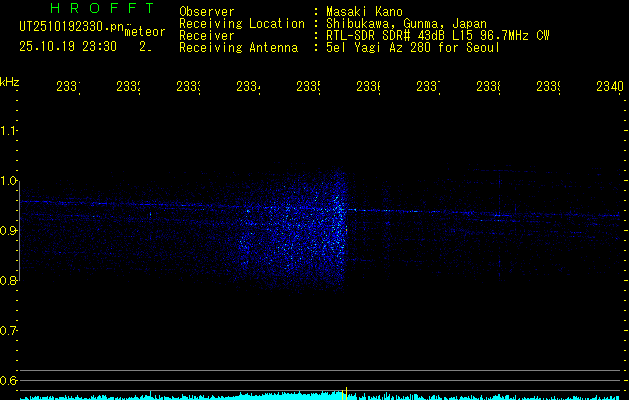Click the Receiver label
The width and height of the screenshot is (629, 400).
(207, 36)
